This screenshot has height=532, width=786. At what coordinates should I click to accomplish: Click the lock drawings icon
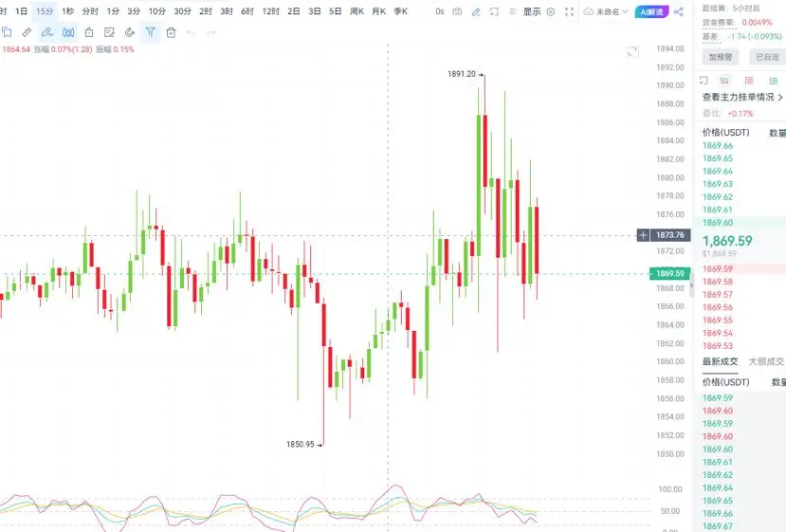click(89, 32)
